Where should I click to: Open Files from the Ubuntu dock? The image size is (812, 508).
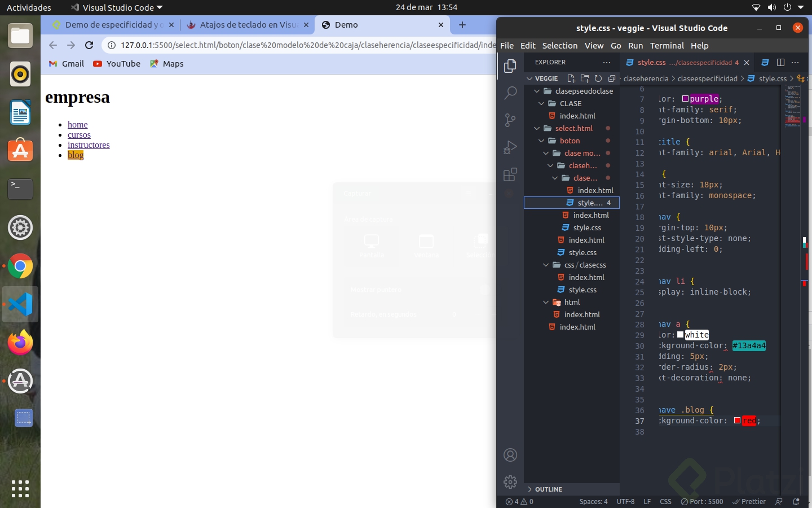(x=20, y=36)
